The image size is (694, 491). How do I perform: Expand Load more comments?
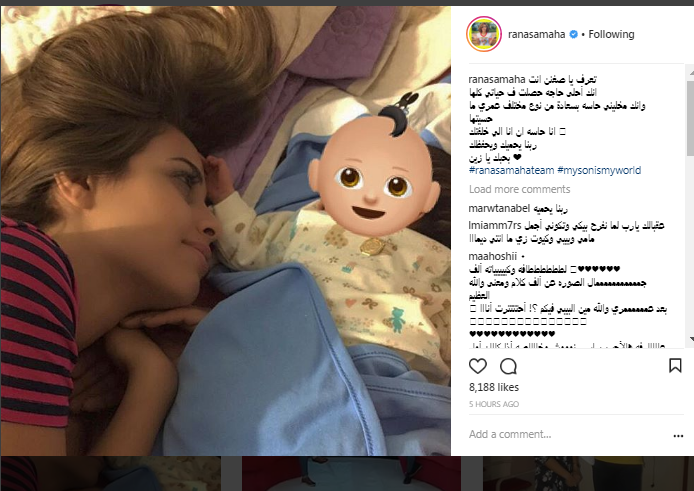[x=519, y=189]
